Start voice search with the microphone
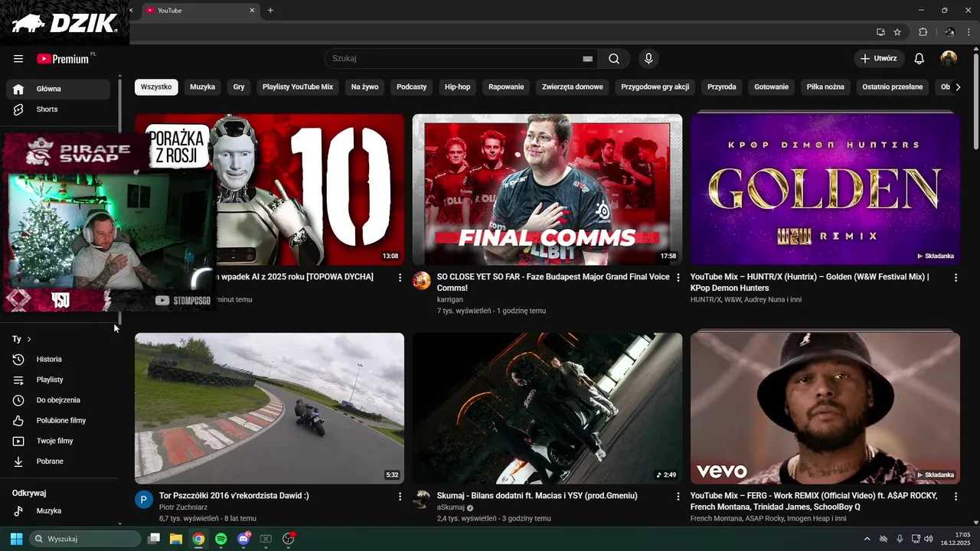980x551 pixels. 648,59
